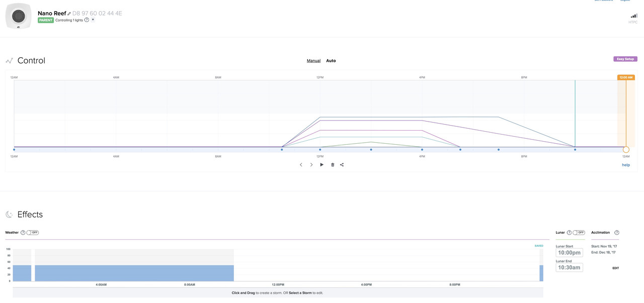Viewport: 644px width, 303px height.
Task: Open the Acclimation help tooltip
Action: point(617,233)
